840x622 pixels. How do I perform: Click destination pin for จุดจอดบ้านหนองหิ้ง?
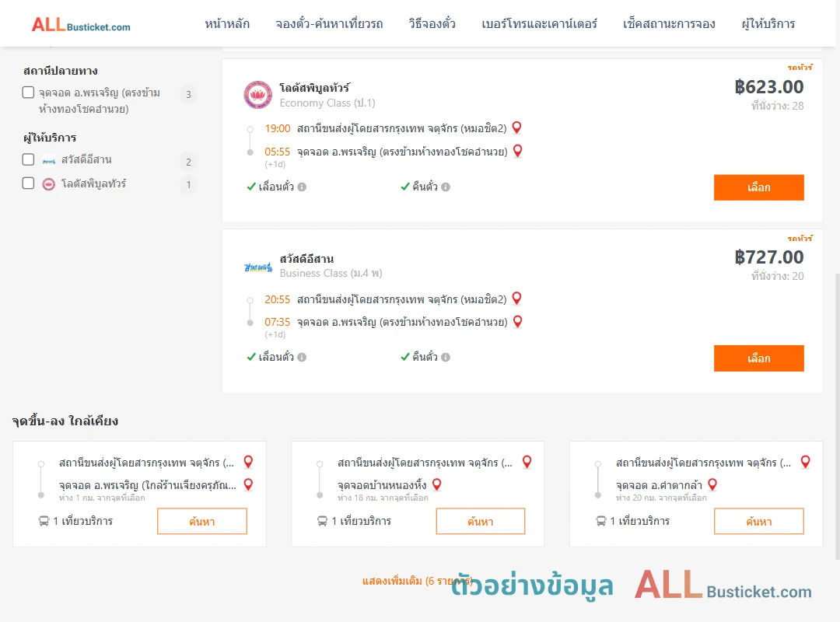(x=437, y=485)
